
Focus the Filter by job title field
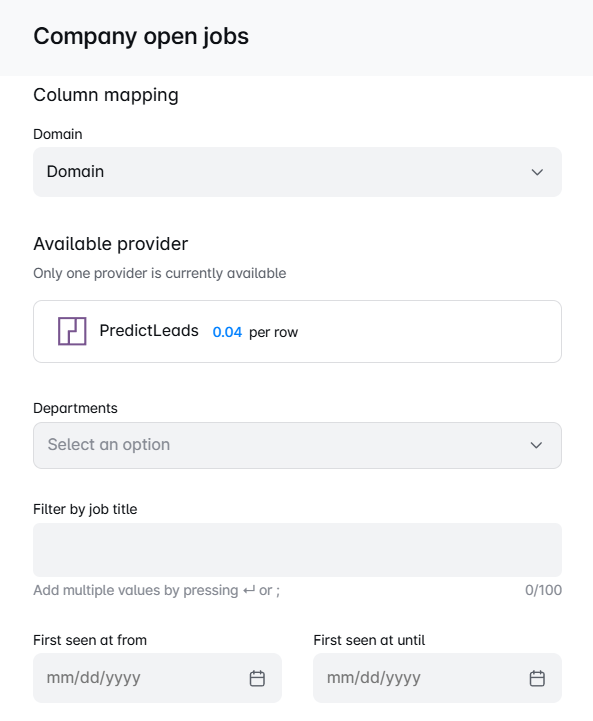[297, 550]
